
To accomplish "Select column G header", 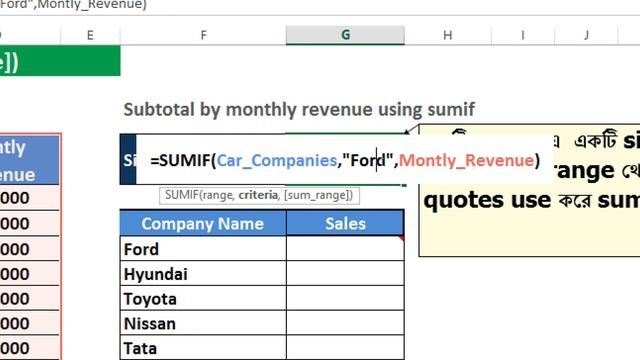I will pyautogui.click(x=345, y=35).
